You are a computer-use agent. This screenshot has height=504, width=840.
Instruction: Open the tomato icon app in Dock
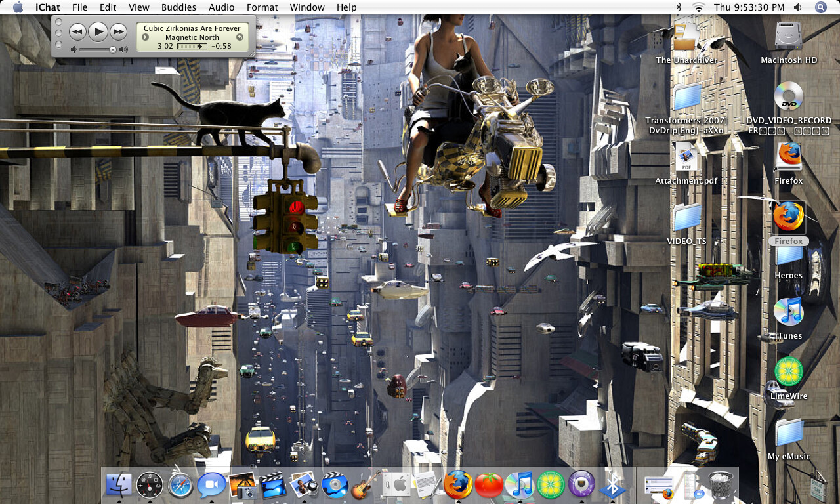point(489,485)
